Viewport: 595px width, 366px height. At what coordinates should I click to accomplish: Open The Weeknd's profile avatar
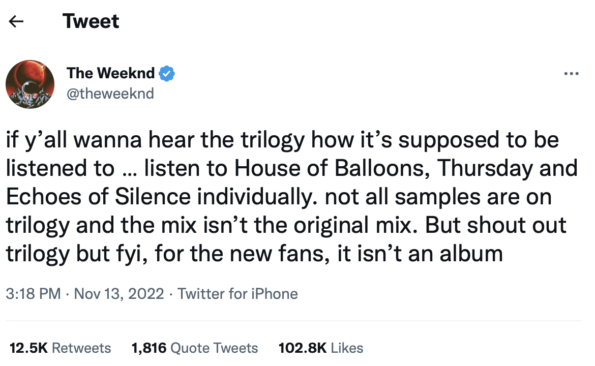(30, 84)
